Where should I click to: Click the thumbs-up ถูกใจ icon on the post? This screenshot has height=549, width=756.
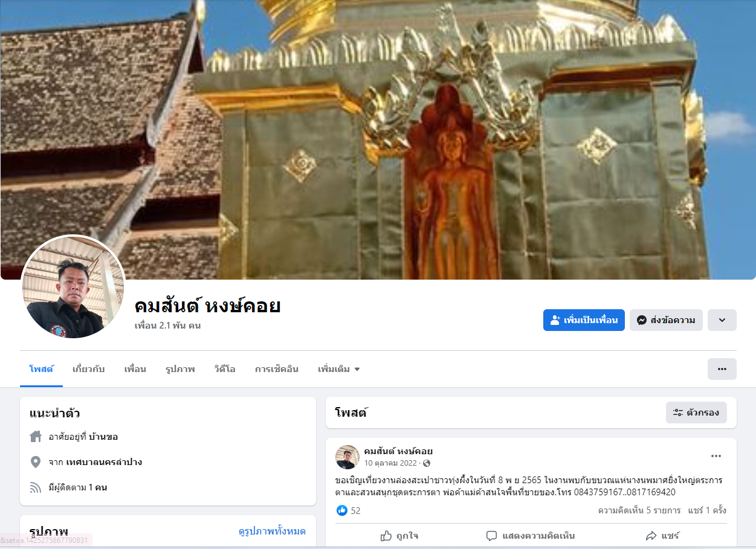tap(386, 536)
